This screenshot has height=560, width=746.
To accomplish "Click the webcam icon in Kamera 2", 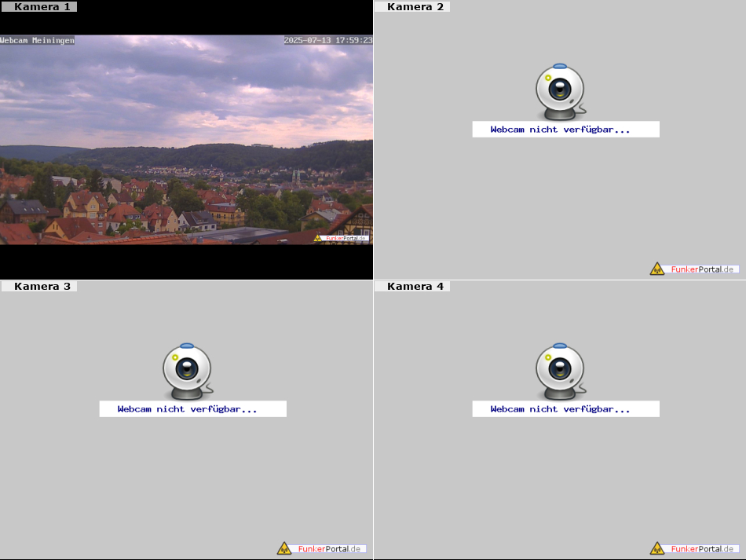I will coord(561,92).
